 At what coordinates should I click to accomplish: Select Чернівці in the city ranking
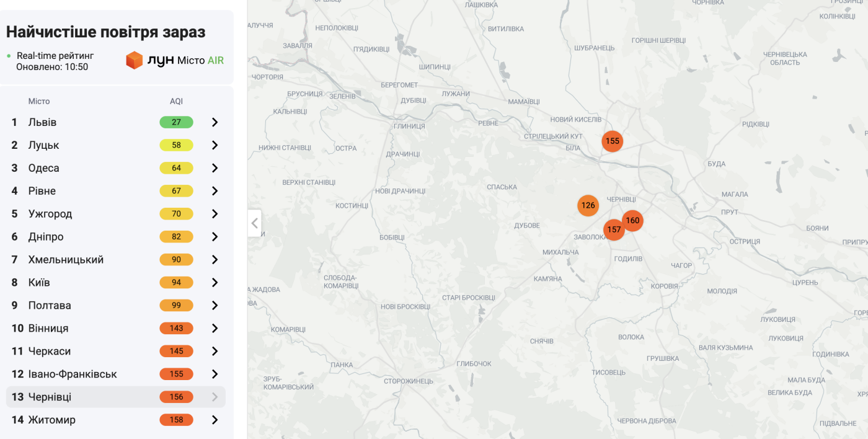(x=50, y=397)
